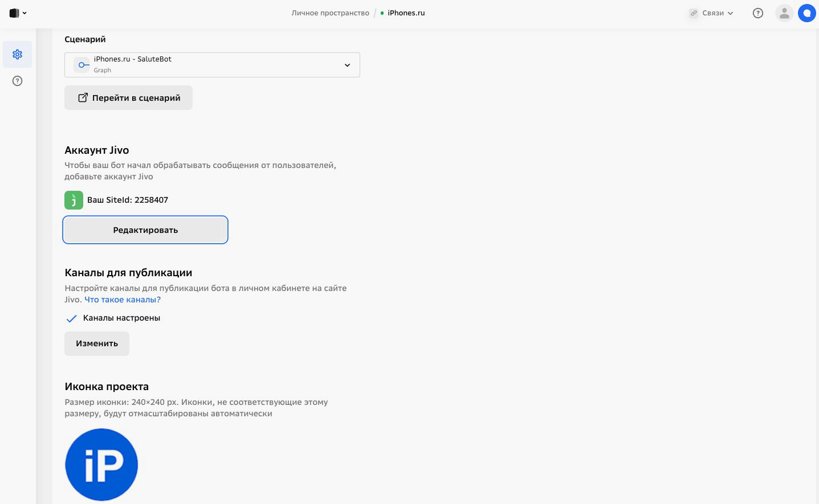819x504 pixels.
Task: Click the Перейти в сценарий button
Action: [128, 98]
